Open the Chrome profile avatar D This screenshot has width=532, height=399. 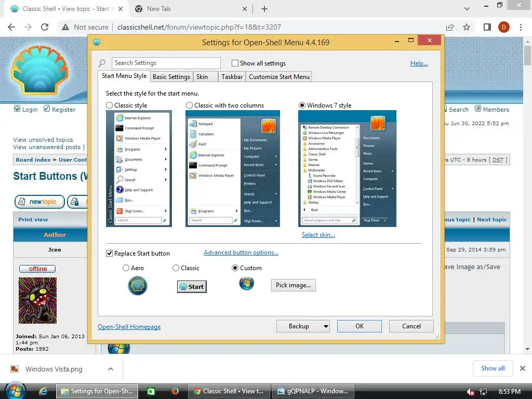coord(504,27)
